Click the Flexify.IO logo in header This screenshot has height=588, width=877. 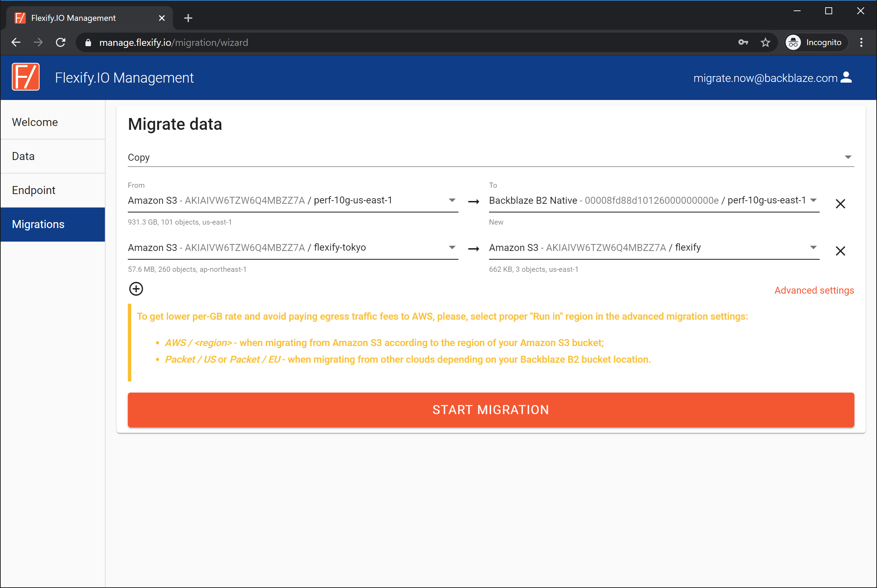(26, 77)
